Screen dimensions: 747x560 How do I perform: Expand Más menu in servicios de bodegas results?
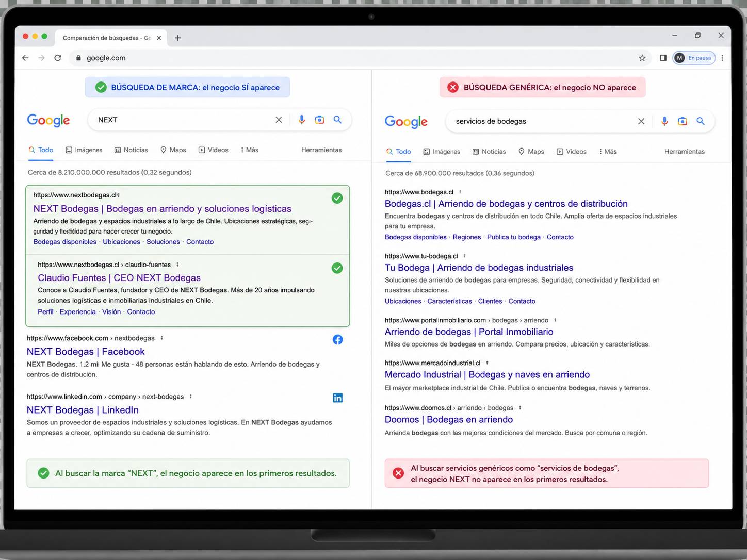pyautogui.click(x=608, y=152)
